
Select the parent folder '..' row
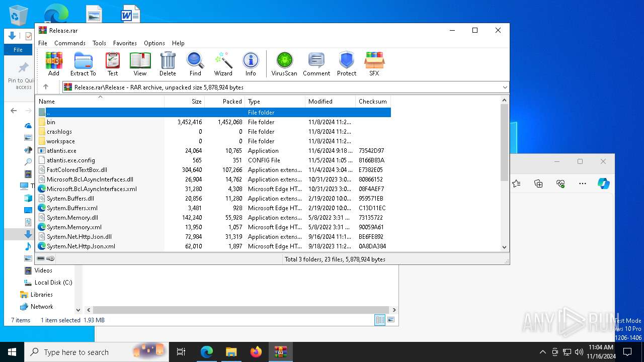214,113
